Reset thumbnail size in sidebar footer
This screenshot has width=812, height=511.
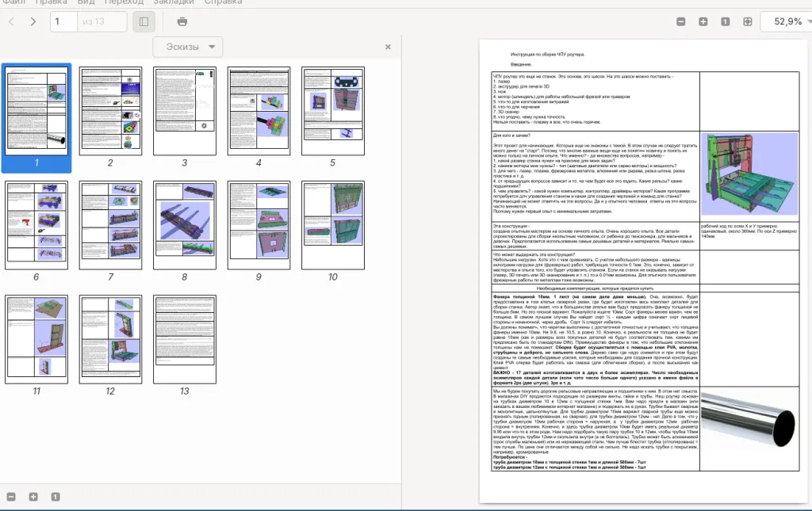click(56, 497)
